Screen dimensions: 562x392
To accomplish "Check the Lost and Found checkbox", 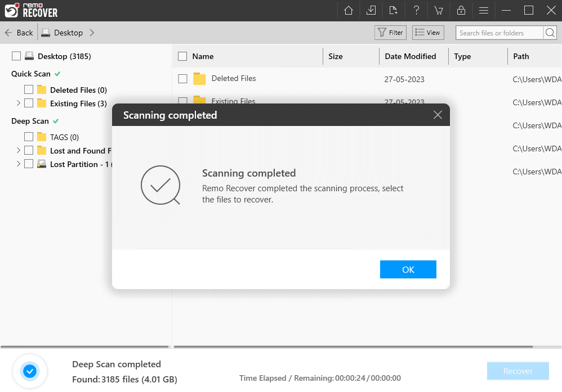I will click(29, 150).
